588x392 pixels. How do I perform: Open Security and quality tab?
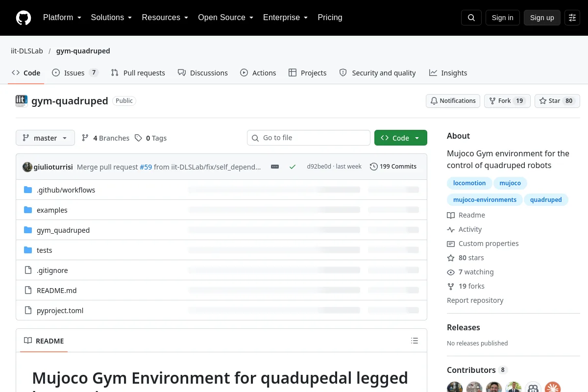click(378, 73)
